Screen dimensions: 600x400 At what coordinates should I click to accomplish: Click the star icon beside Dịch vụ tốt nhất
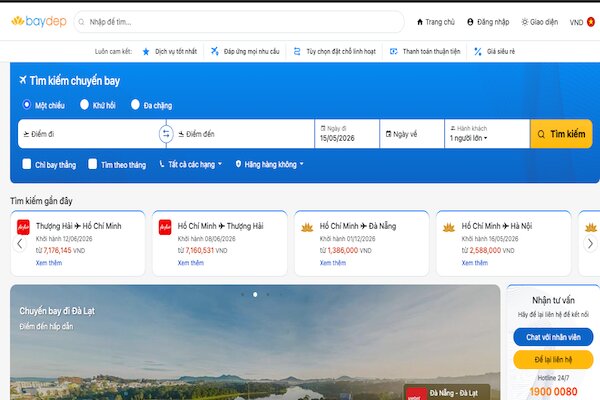pyautogui.click(x=146, y=51)
